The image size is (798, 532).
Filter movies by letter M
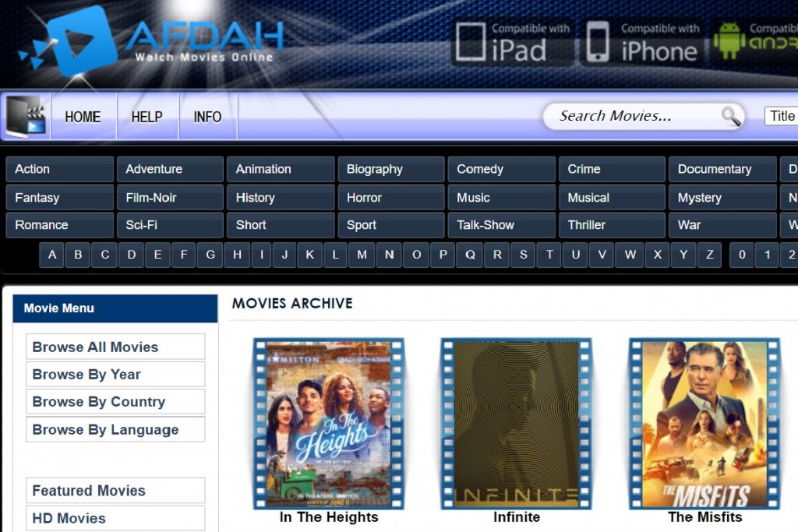(362, 255)
